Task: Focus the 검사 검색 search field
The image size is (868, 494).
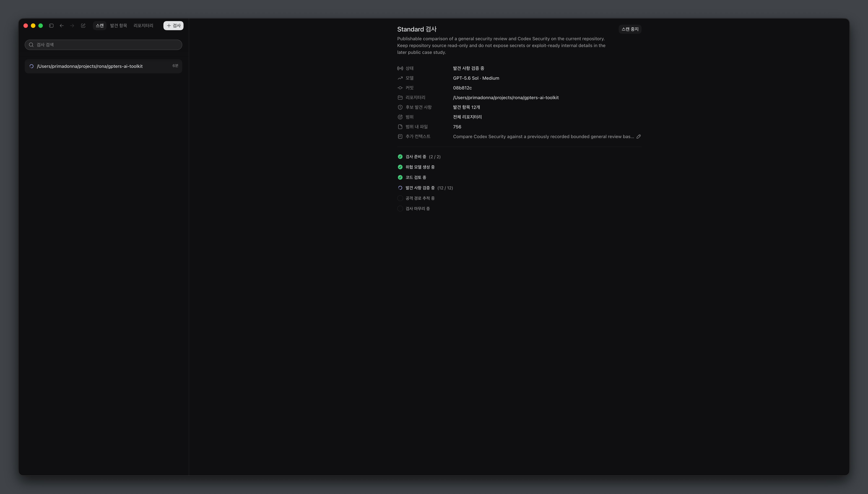Action: [103, 45]
